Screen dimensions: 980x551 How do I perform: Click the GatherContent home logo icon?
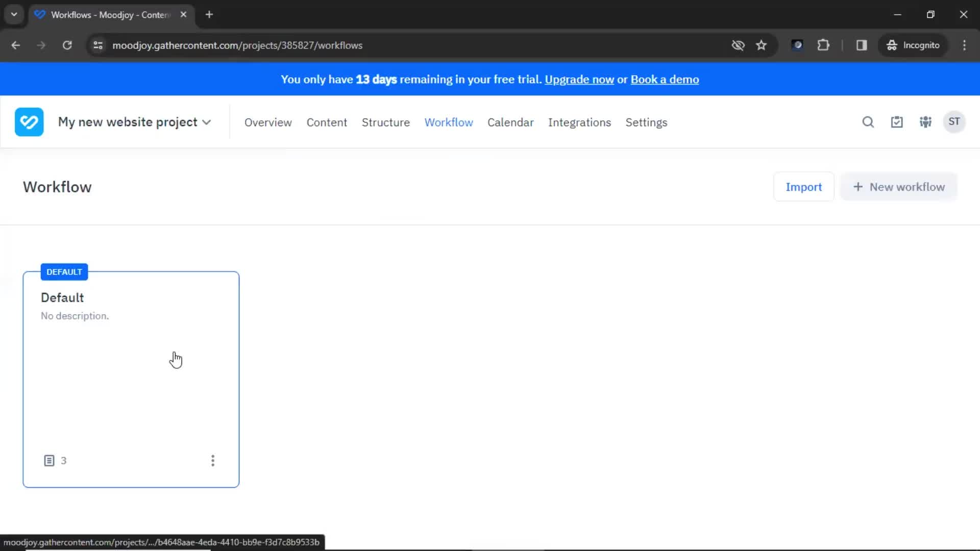[x=28, y=122]
